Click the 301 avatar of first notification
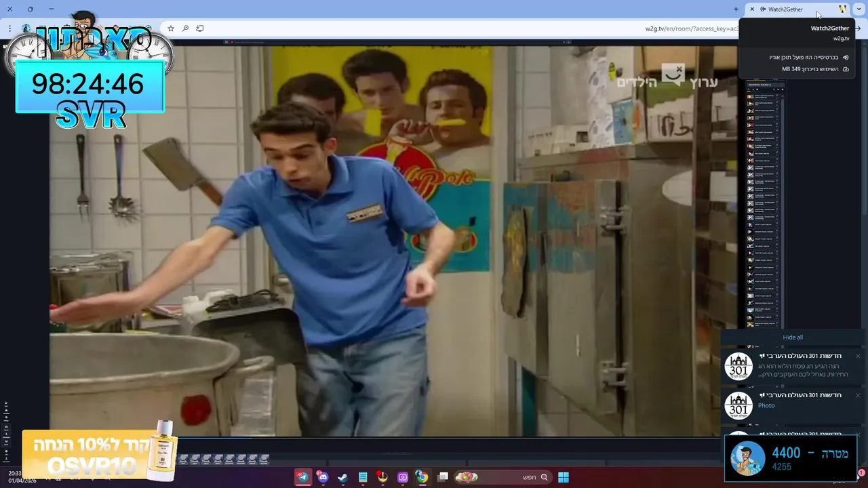This screenshot has width=868, height=488. [x=738, y=367]
